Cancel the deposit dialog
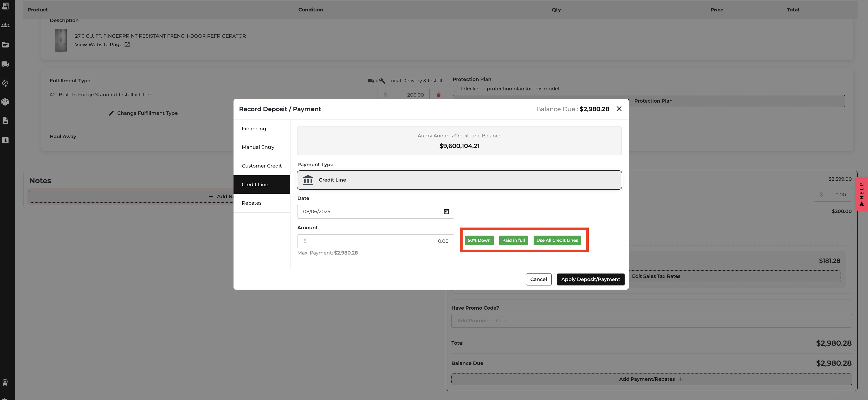This screenshot has width=868, height=400. [539, 279]
